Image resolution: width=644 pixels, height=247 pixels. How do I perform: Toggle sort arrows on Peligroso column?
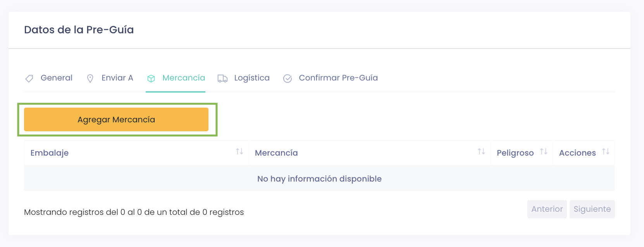[544, 152]
